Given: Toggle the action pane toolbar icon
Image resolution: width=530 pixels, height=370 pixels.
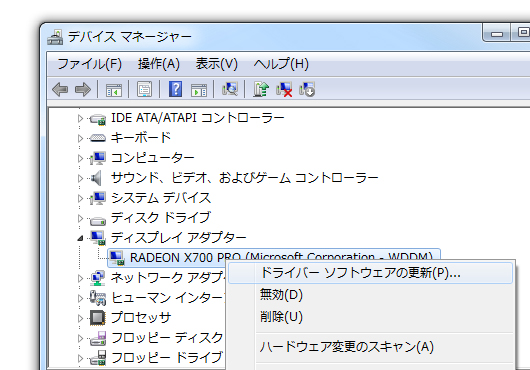Looking at the screenshot, I should 199,90.
